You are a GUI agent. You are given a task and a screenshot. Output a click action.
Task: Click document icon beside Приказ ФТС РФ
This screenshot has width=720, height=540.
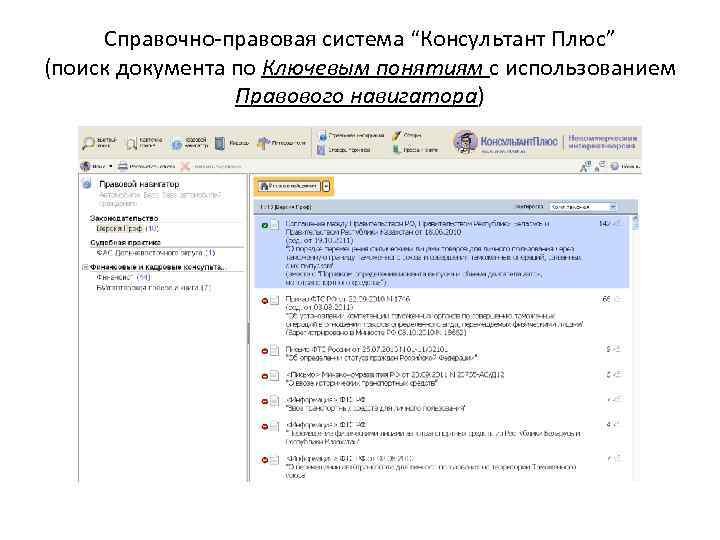pyautogui.click(x=275, y=301)
